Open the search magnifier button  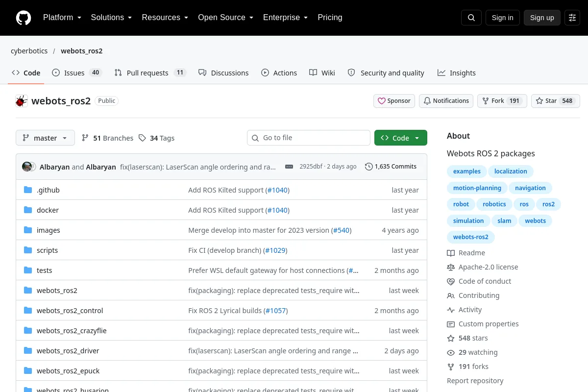(471, 18)
